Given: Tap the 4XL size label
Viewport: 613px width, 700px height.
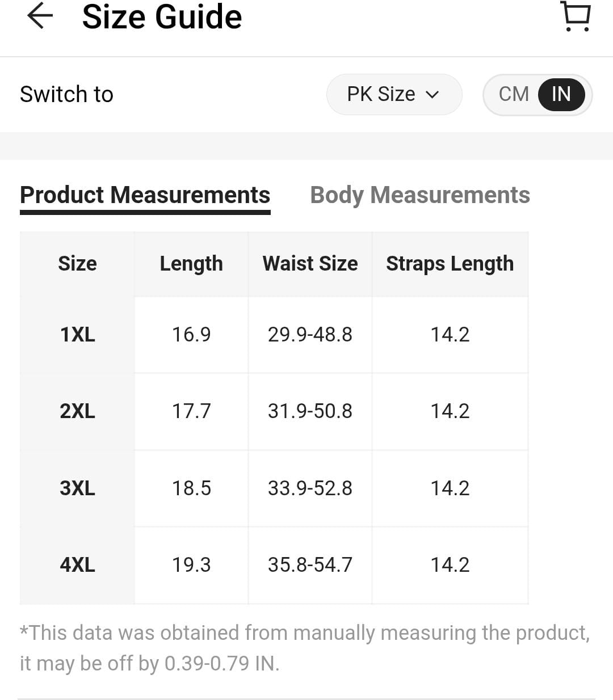Looking at the screenshot, I should [77, 564].
